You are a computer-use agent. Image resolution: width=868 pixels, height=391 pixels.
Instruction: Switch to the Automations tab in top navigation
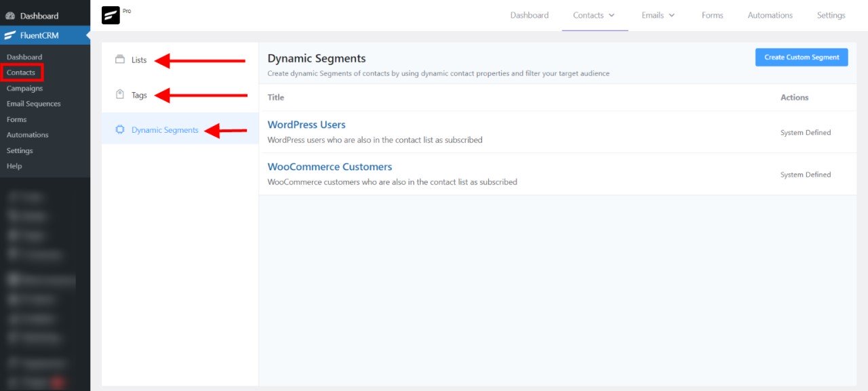point(770,15)
